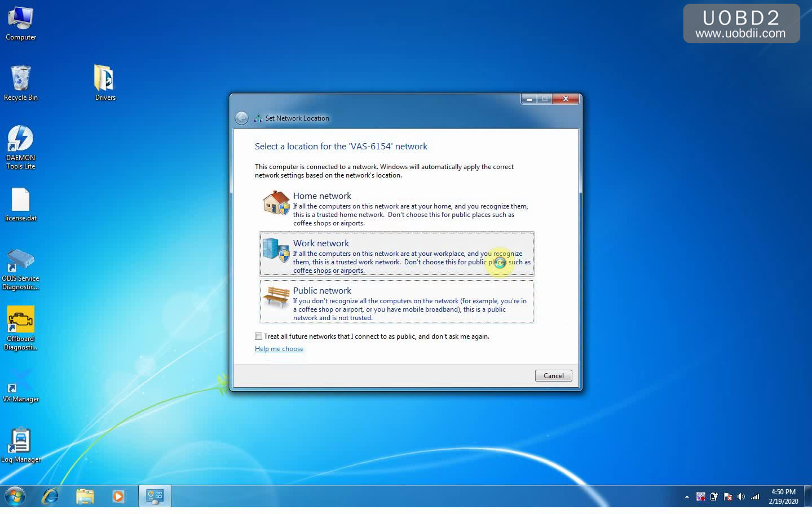Open the Windows Start menu

(15, 497)
